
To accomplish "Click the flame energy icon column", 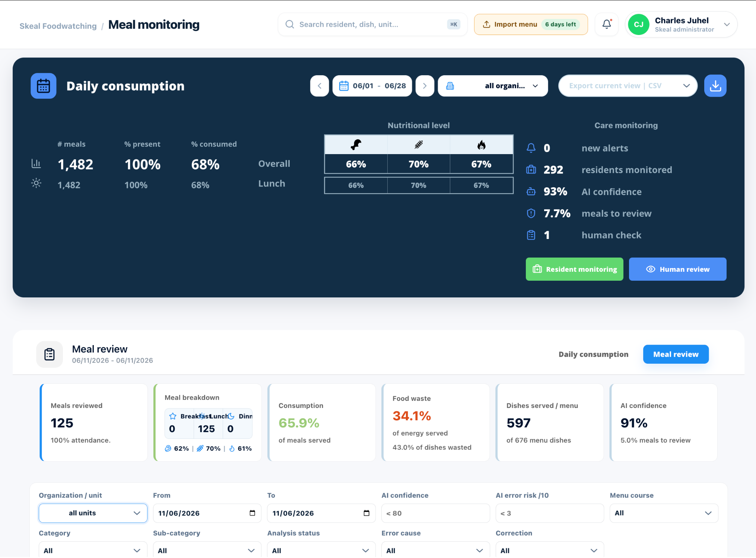I will [x=482, y=145].
